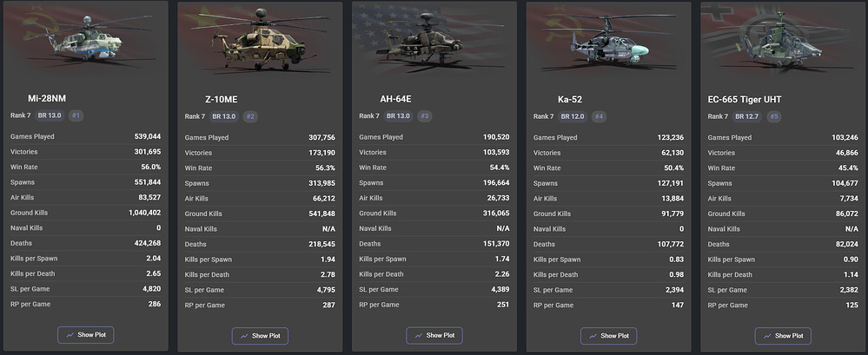Click the AH-64E vehicle name
Viewport: 868px width, 355px height.
click(398, 99)
